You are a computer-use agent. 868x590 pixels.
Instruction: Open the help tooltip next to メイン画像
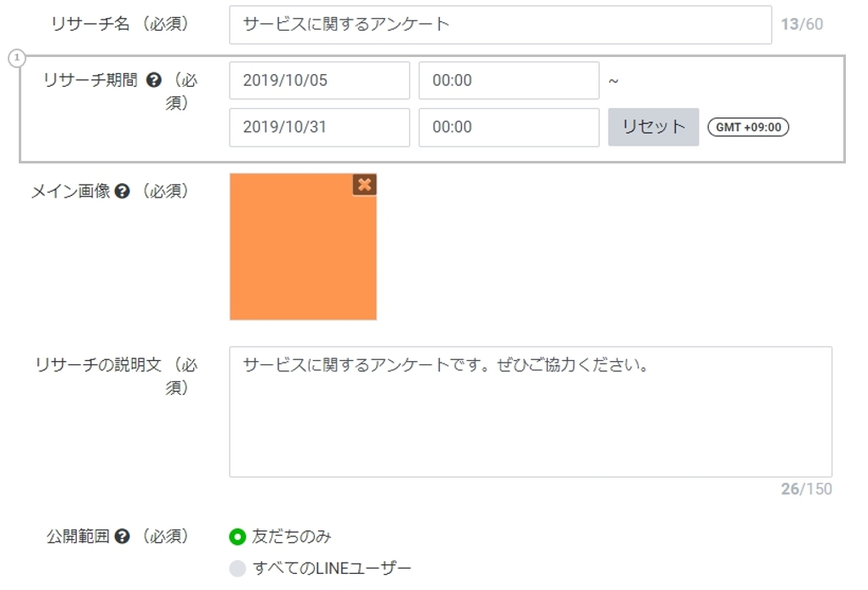(122, 192)
